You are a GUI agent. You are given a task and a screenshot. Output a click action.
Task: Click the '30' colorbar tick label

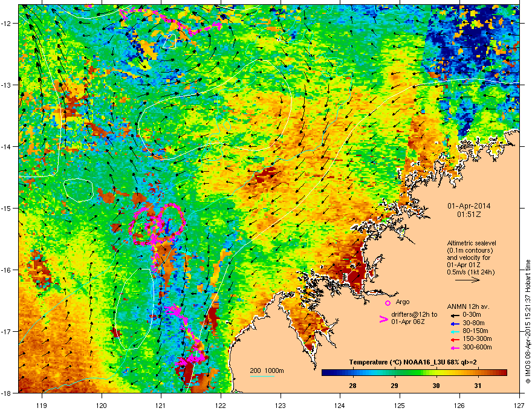436,386
